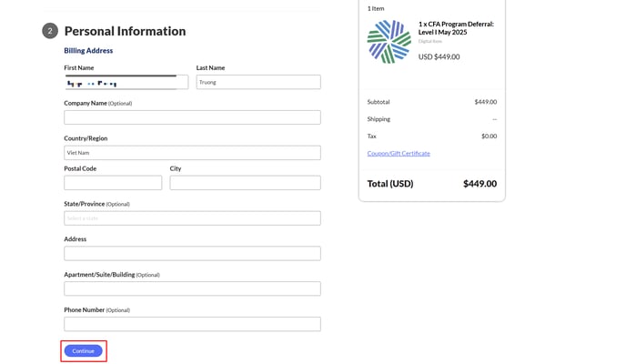
Task: Focus the First Name field
Action: coord(126,82)
